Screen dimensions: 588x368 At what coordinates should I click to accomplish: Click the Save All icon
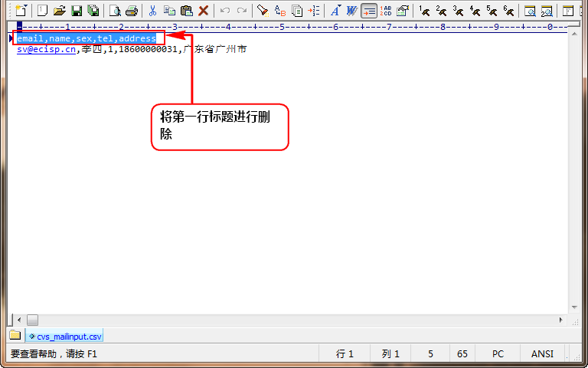click(x=93, y=11)
